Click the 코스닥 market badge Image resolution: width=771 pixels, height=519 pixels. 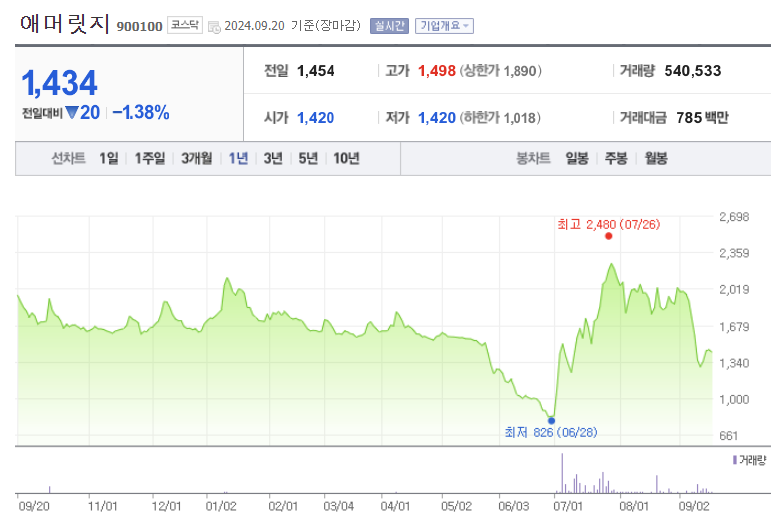pyautogui.click(x=185, y=25)
